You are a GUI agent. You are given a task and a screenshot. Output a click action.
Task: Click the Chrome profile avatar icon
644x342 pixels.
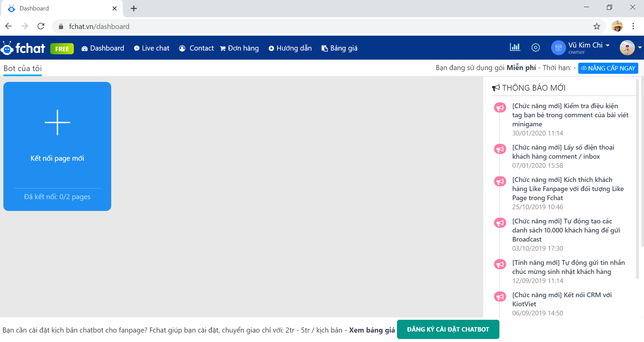(617, 26)
